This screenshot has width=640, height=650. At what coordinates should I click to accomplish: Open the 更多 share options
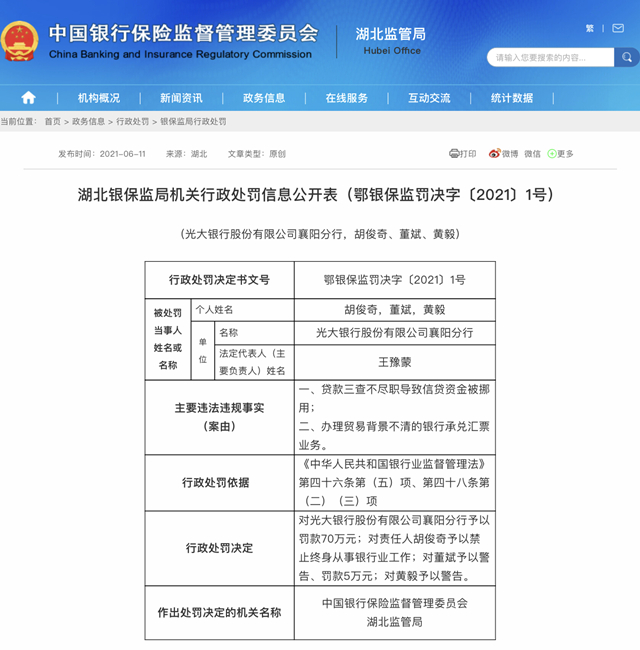(560, 154)
